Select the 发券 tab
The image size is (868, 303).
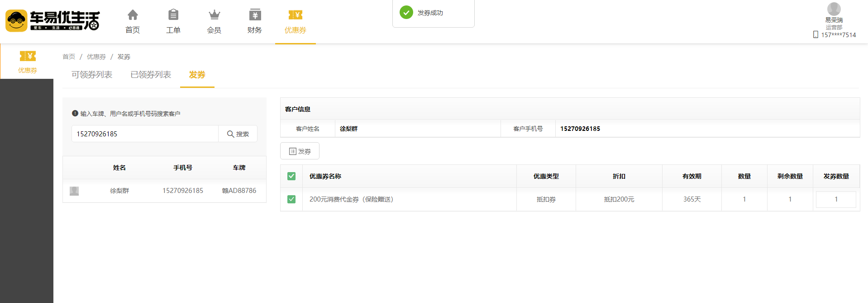click(x=197, y=75)
